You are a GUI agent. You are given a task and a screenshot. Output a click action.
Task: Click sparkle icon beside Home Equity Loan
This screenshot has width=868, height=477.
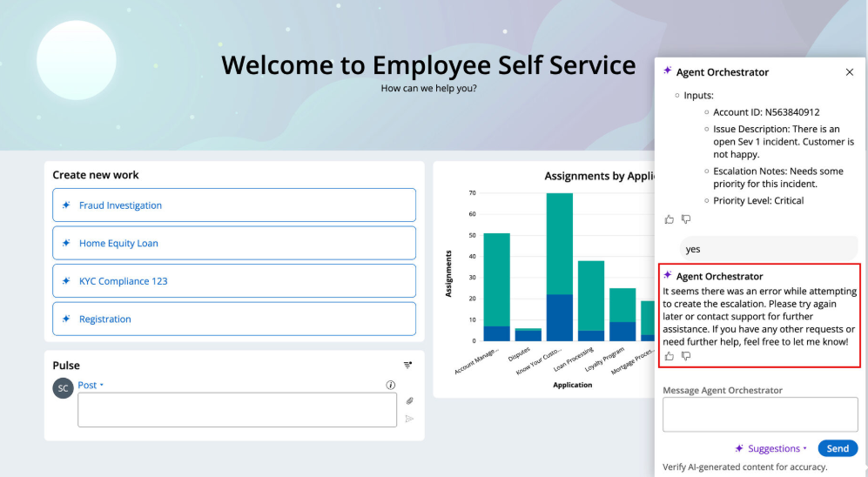point(66,243)
